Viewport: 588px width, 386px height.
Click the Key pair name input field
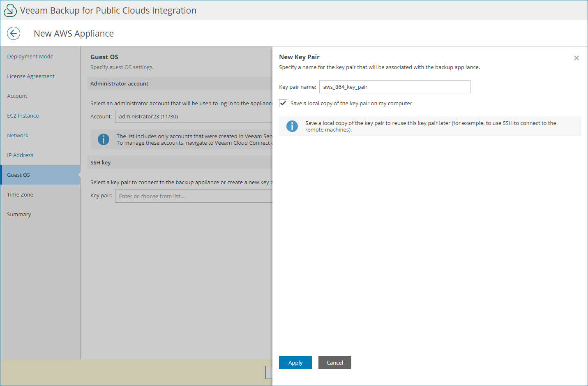coord(394,87)
